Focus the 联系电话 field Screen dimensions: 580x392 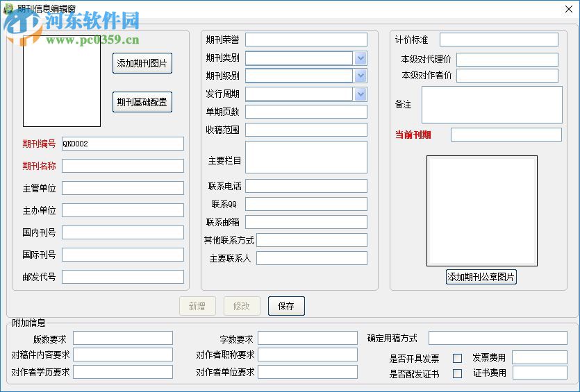click(306, 186)
